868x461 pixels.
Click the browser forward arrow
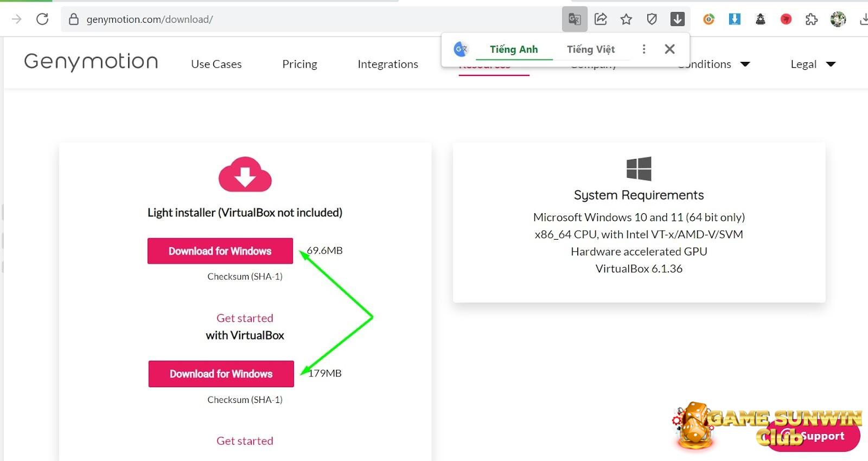pyautogui.click(x=17, y=19)
